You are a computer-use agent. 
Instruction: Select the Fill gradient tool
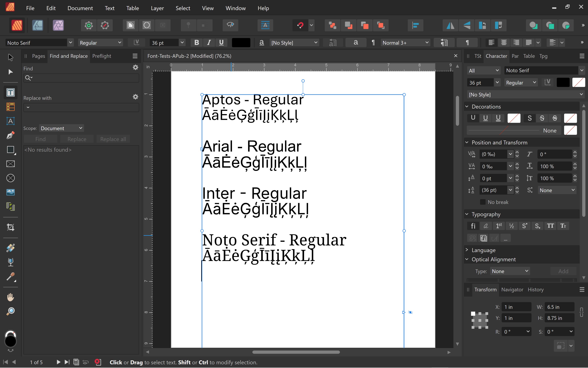pos(10,248)
